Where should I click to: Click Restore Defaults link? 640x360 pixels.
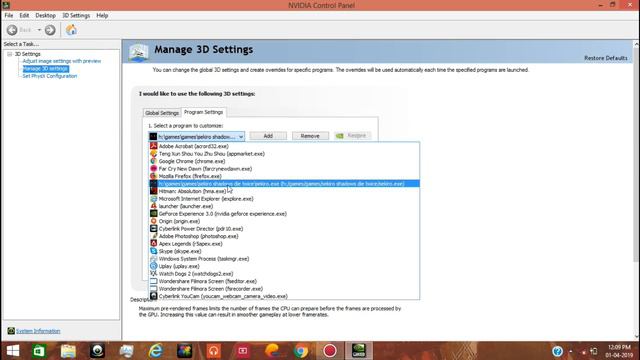click(606, 58)
